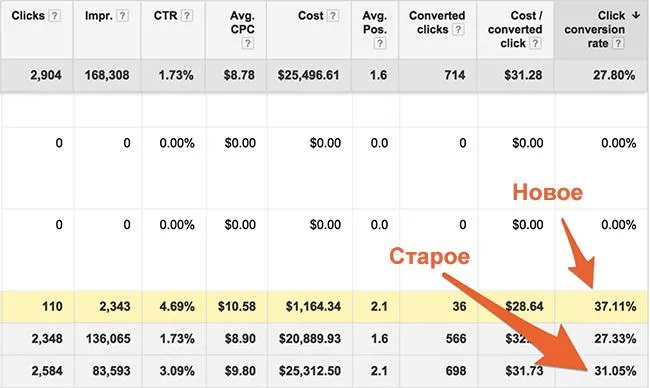Select the total clicks value 2,904
The height and width of the screenshot is (388, 650).
coord(46,75)
